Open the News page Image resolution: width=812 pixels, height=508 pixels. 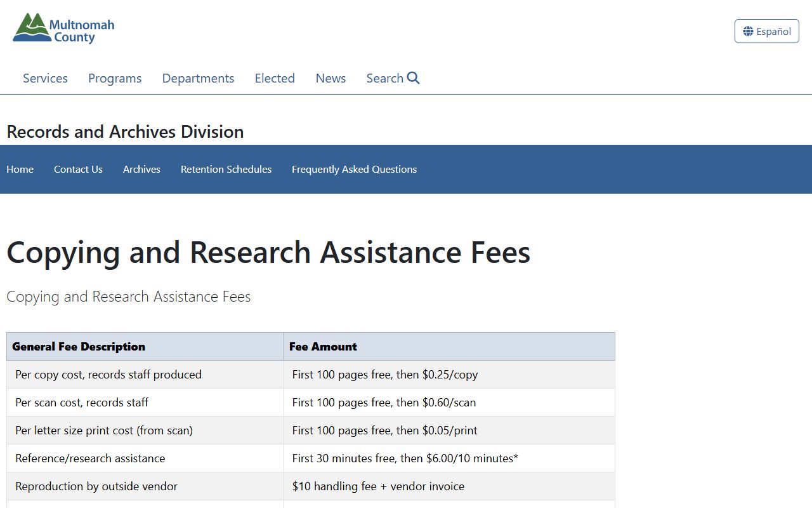point(331,78)
